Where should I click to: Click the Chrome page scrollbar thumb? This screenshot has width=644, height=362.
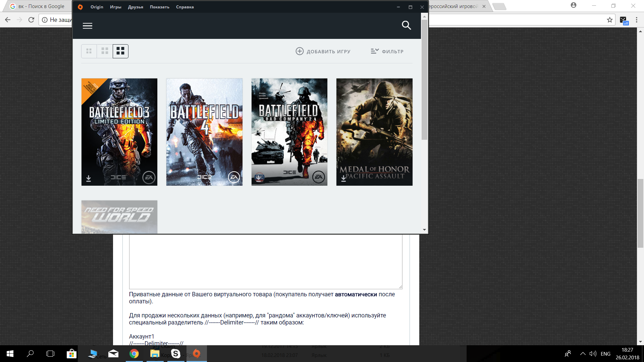pyautogui.click(x=640, y=213)
